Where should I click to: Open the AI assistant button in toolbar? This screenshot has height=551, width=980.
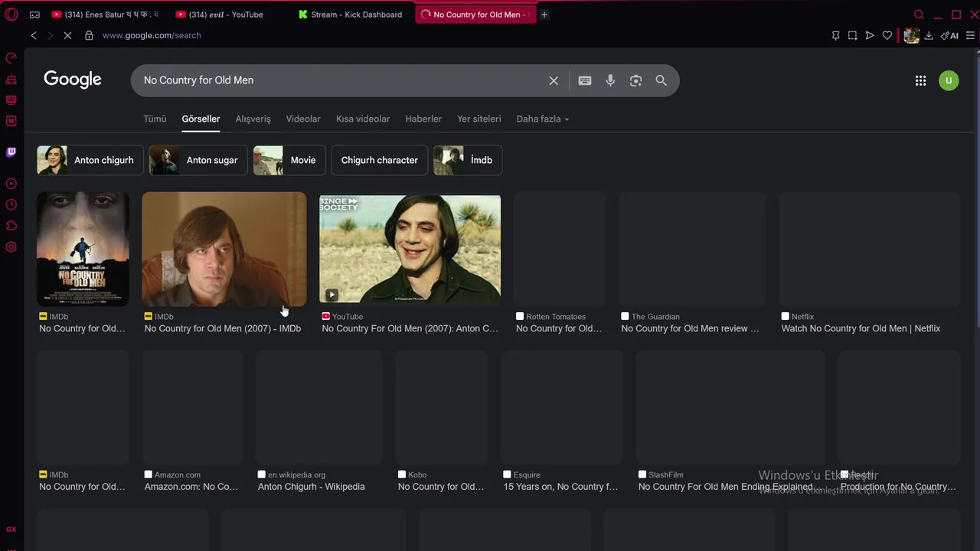pyautogui.click(x=949, y=35)
